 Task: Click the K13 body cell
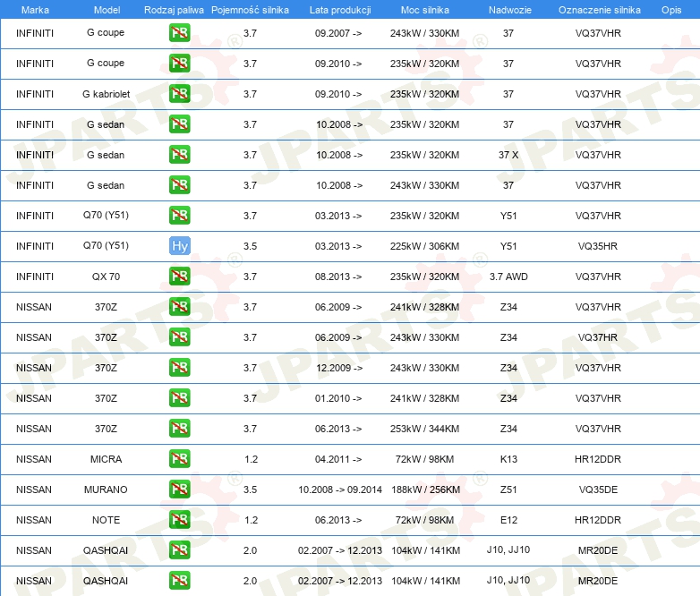(x=508, y=459)
